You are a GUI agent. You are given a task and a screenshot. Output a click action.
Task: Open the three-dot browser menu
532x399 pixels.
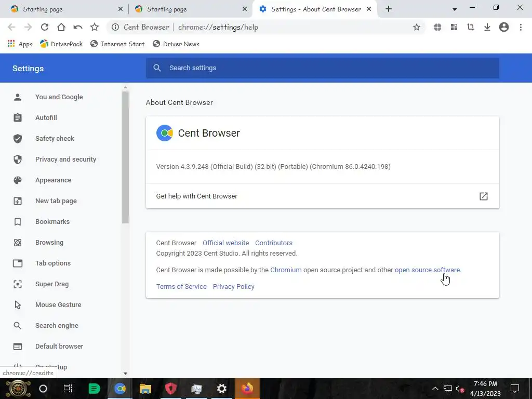click(521, 27)
